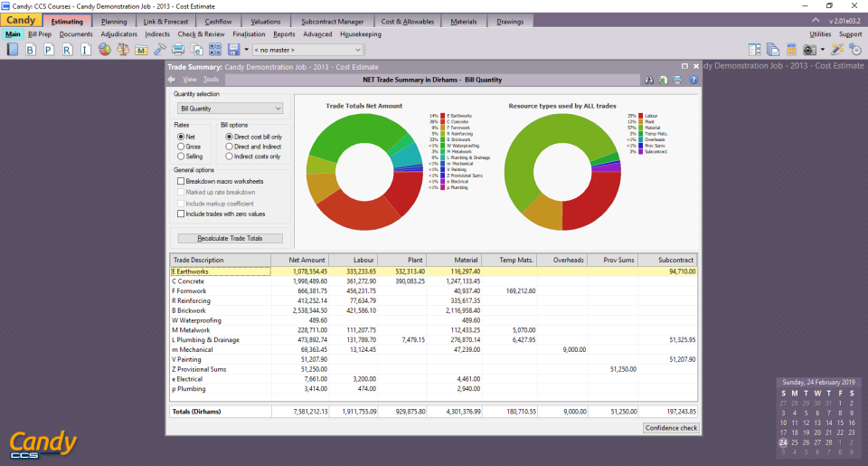
Task: Click the balance scales icon in the toolbar
Action: tap(122, 49)
